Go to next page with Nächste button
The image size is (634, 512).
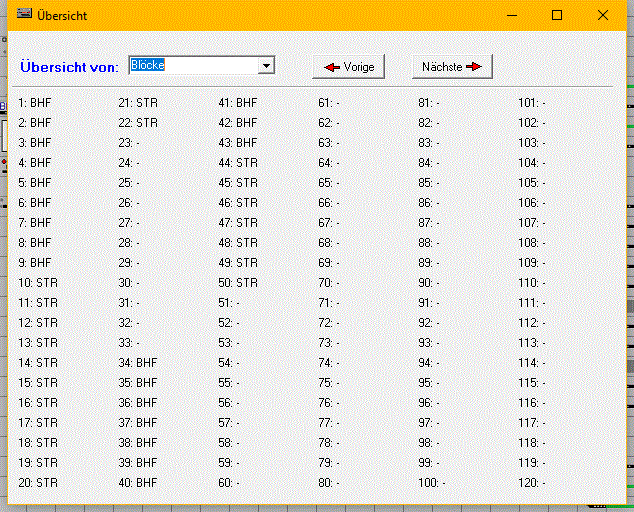coord(452,67)
